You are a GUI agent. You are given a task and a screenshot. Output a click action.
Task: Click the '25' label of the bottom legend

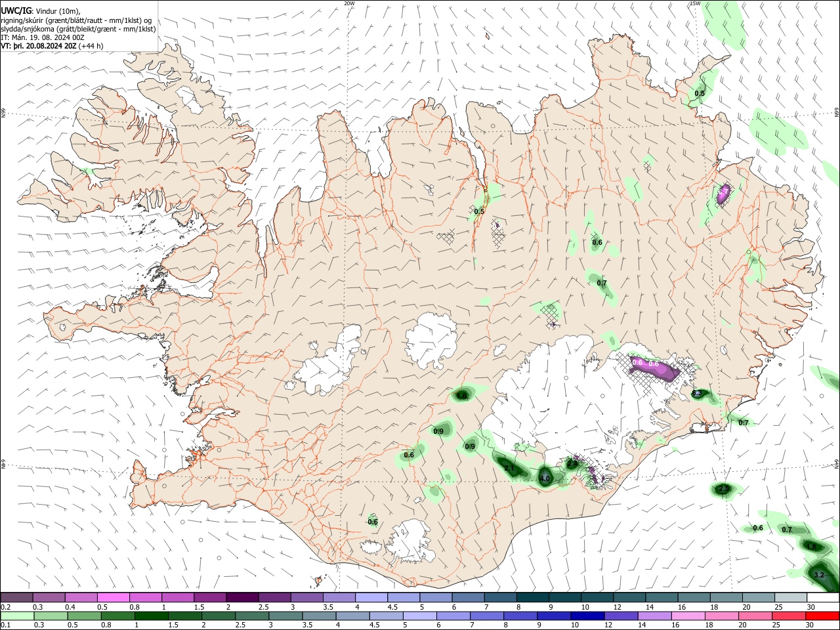point(778,625)
